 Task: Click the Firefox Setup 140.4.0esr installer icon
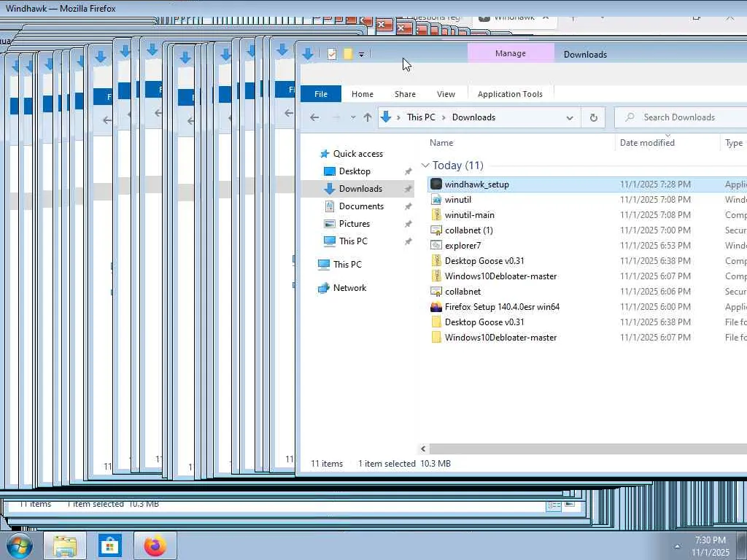(436, 307)
